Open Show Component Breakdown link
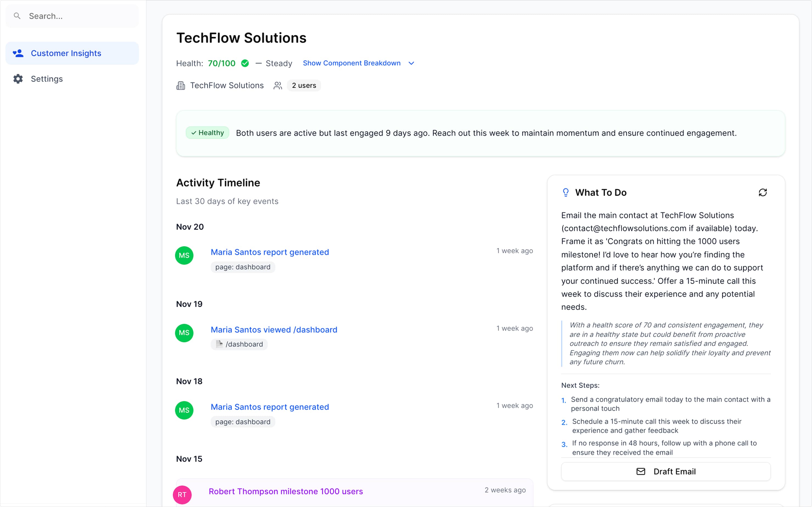The image size is (812, 507). (351, 63)
